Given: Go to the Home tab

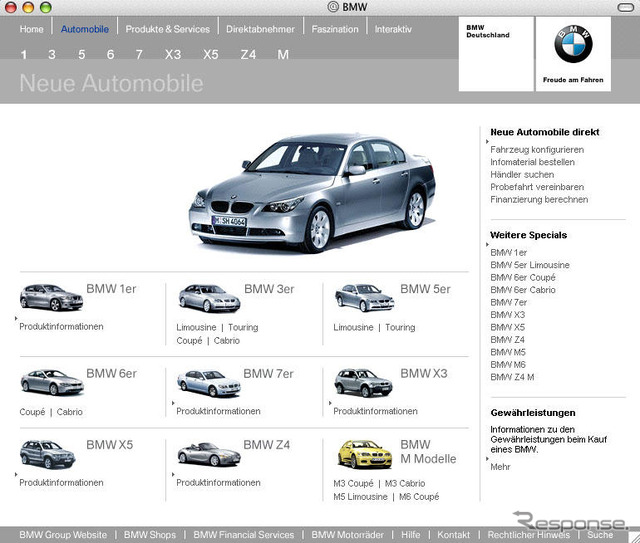Looking at the screenshot, I should click(x=31, y=29).
